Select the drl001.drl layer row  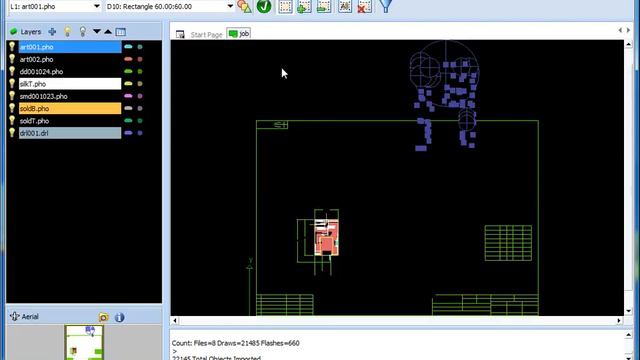click(70, 133)
